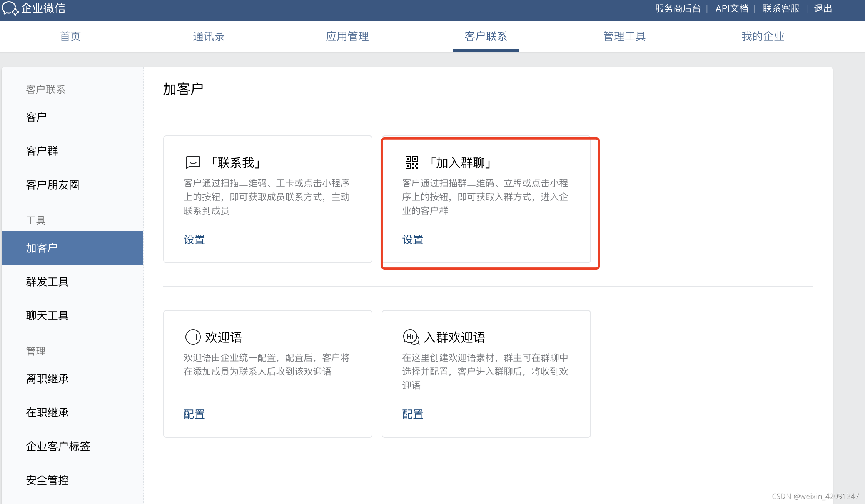The width and height of the screenshot is (865, 504).
Task: Open 设置 for 「加入群聊」
Action: 412,239
